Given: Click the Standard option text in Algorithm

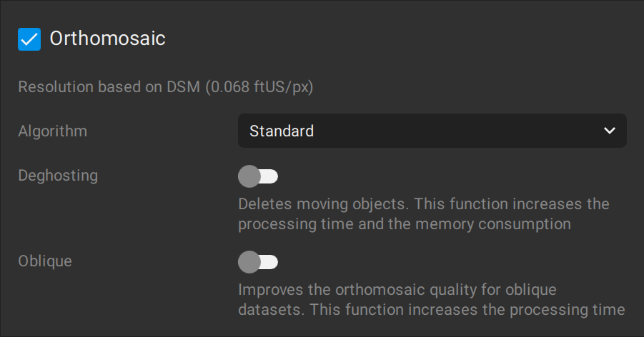Looking at the screenshot, I should click(x=282, y=131).
